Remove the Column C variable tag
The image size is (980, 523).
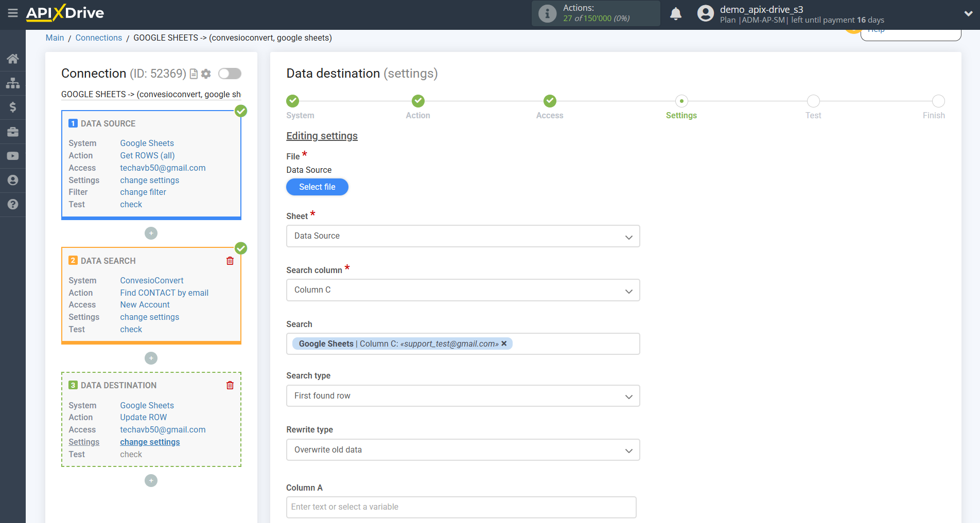point(504,344)
